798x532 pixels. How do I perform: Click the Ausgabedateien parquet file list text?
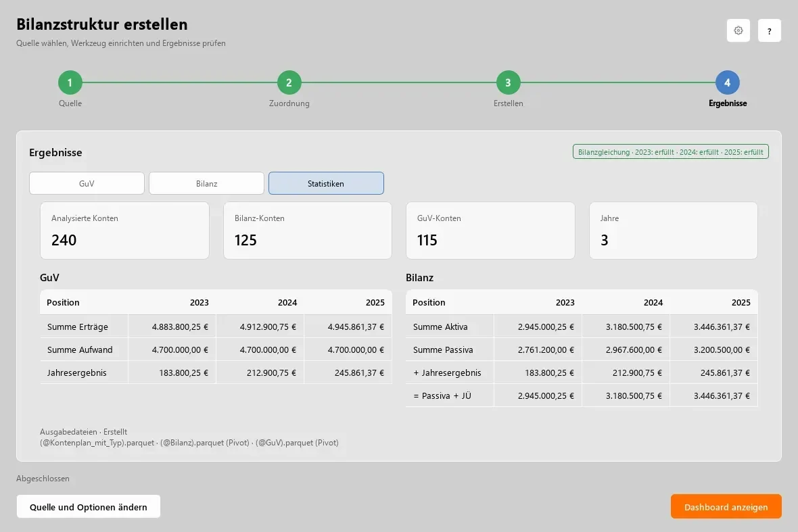point(189,443)
